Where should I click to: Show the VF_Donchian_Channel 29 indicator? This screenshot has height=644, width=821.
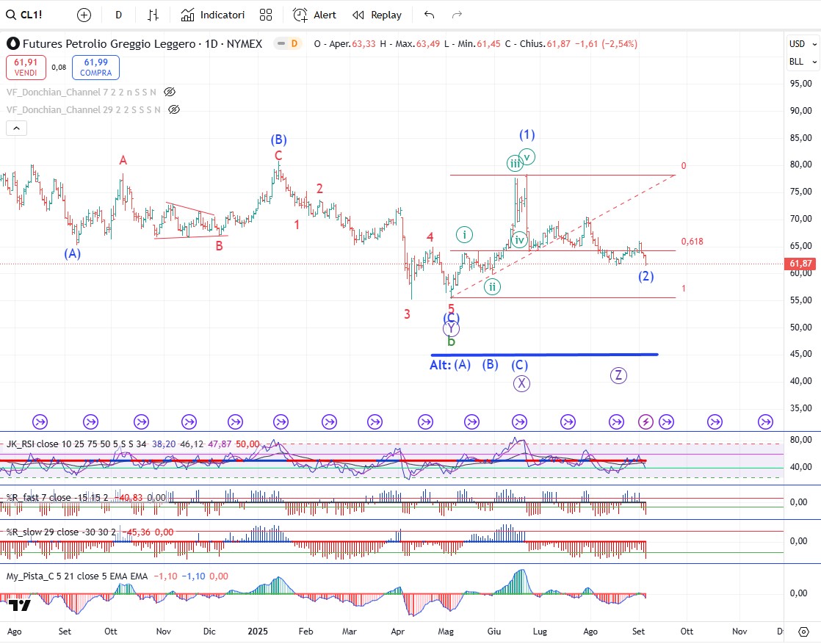[174, 109]
